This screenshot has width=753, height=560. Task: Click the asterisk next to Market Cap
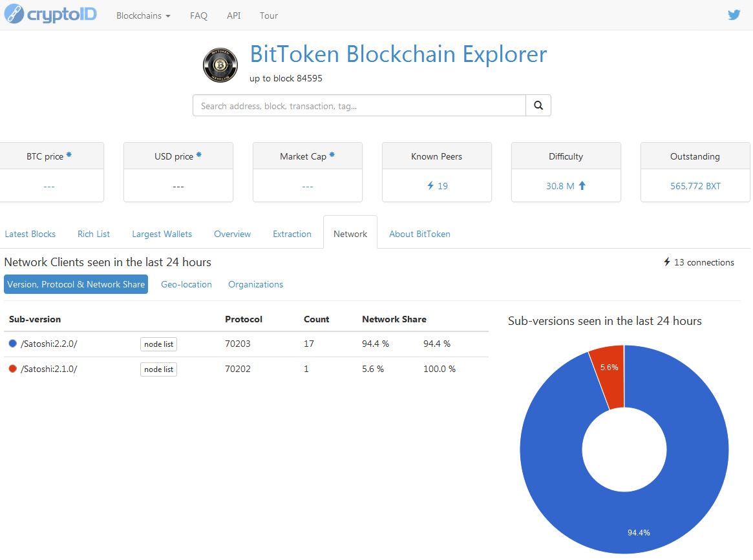click(332, 154)
